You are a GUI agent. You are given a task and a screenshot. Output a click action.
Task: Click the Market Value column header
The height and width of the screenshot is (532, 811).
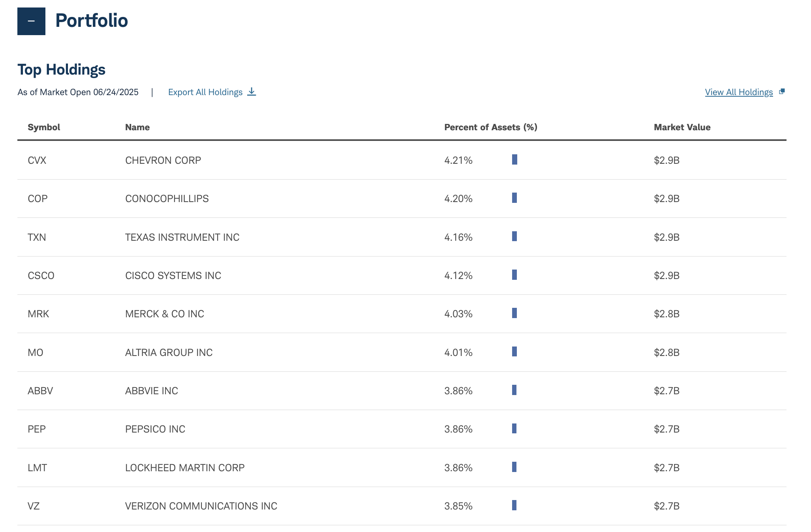682,127
